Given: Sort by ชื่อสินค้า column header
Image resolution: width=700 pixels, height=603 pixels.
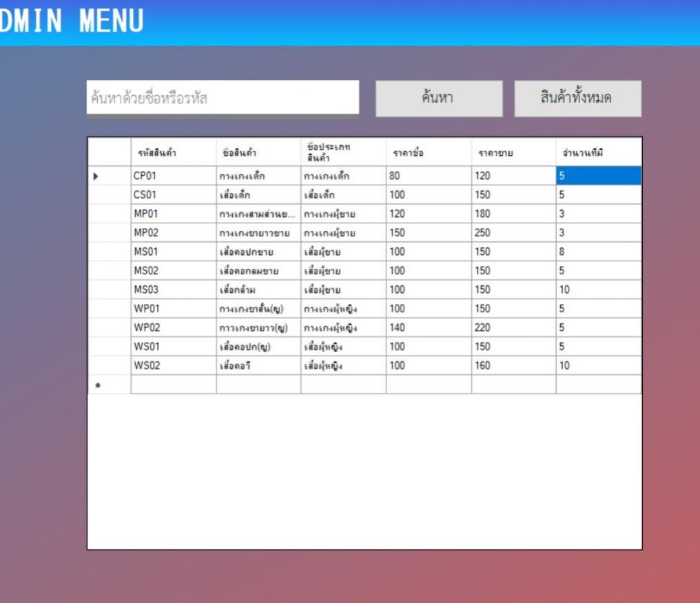Looking at the screenshot, I should click(258, 152).
